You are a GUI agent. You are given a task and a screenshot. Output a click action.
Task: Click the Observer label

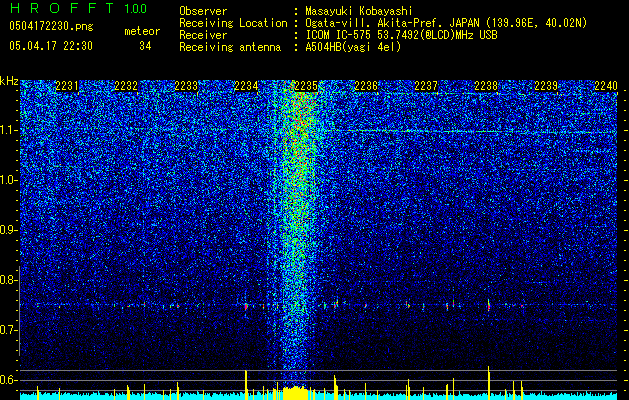[x=203, y=11]
